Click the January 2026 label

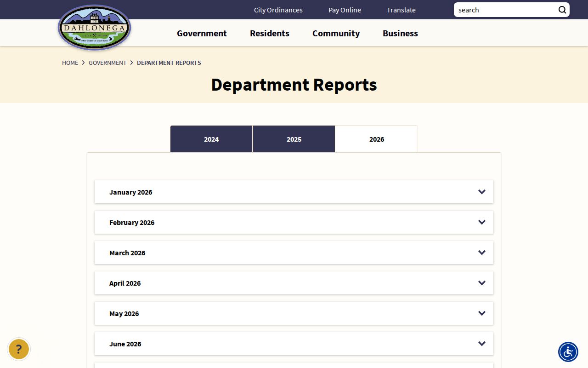[x=131, y=192]
